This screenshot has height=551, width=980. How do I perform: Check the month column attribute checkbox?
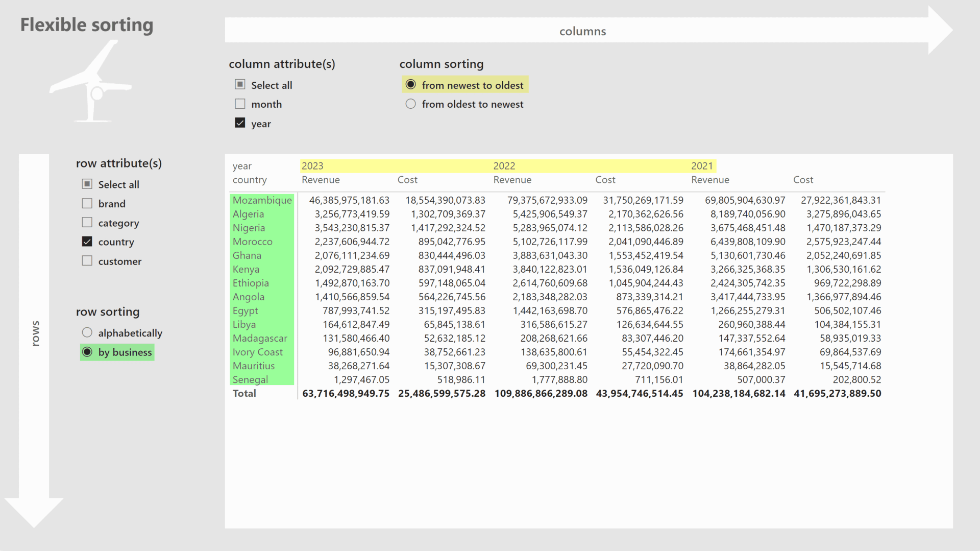[240, 104]
